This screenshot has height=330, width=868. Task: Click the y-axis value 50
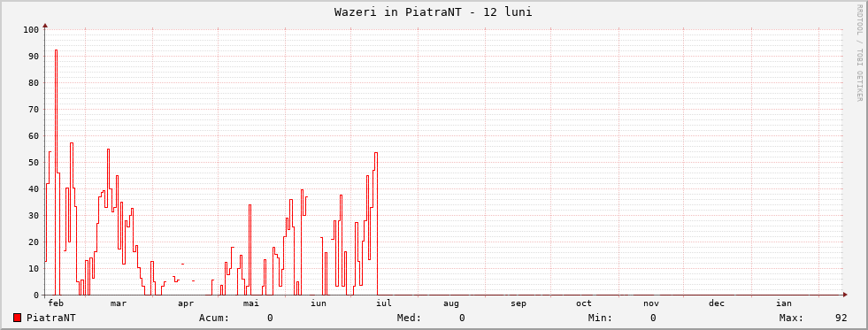point(34,162)
